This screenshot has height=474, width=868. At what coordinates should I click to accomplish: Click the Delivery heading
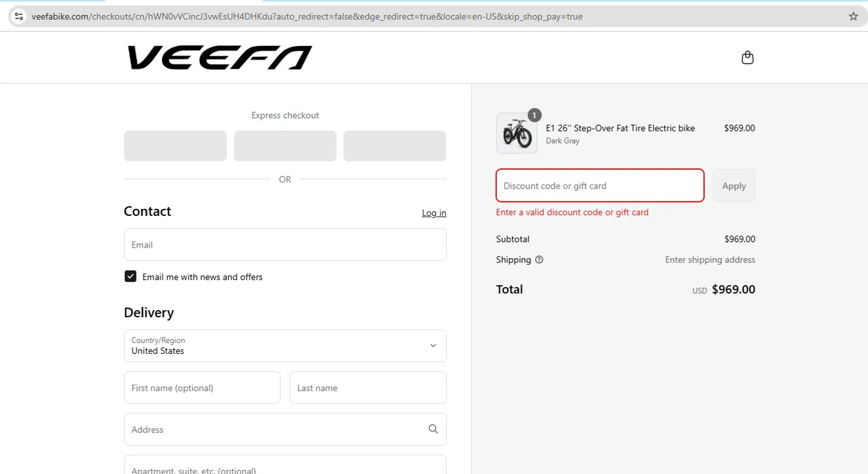pyautogui.click(x=149, y=313)
